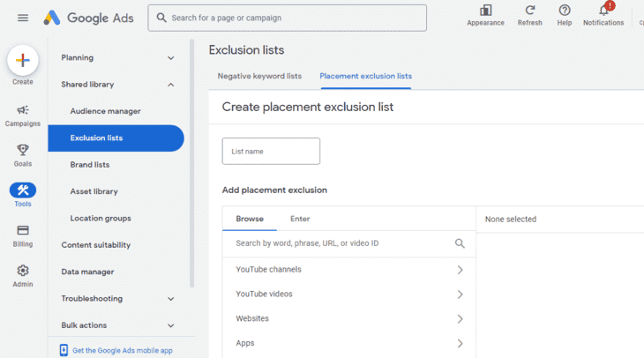Open Goals via the trophy icon

tap(23, 150)
